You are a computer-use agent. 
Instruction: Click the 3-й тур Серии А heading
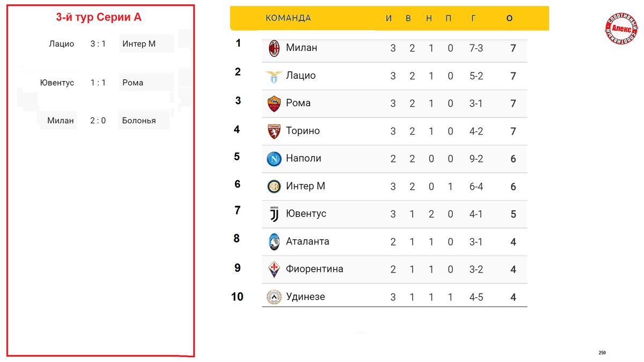(x=99, y=17)
